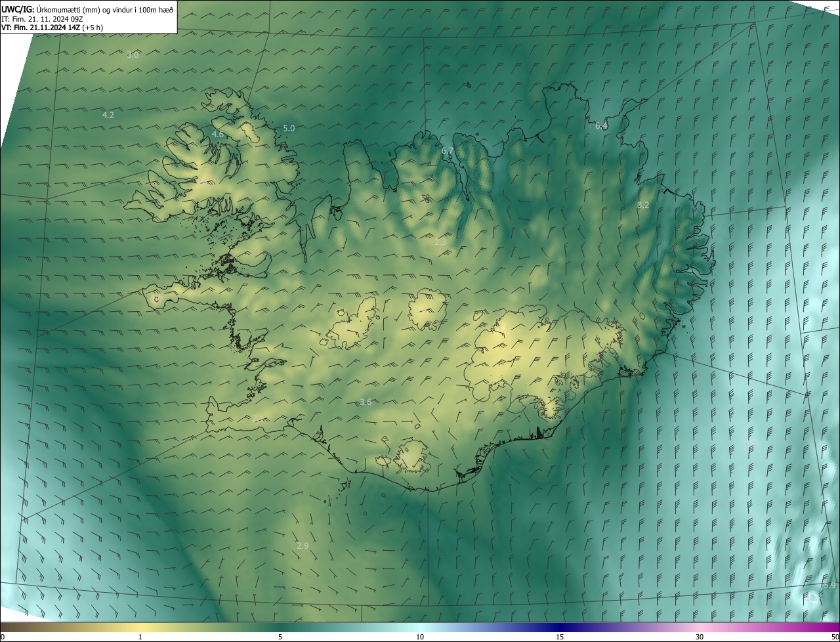840x642 pixels.
Task: Click the colorbar tick label '1'
Action: point(140,637)
